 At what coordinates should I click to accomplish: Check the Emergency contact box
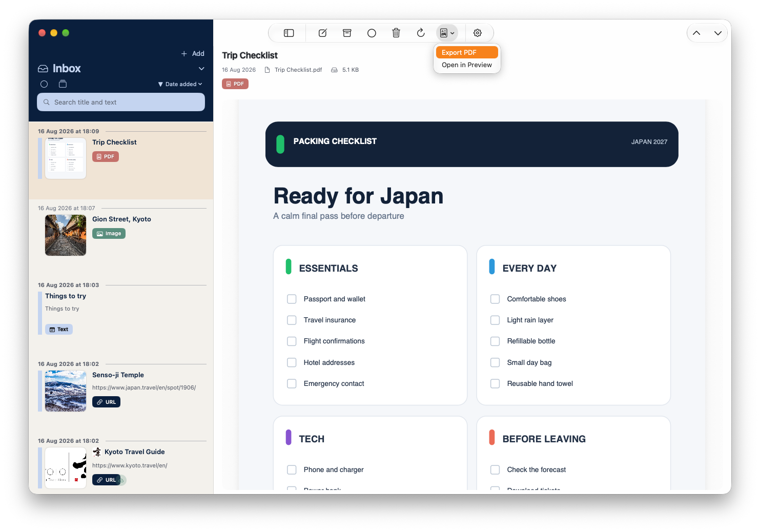pos(292,383)
